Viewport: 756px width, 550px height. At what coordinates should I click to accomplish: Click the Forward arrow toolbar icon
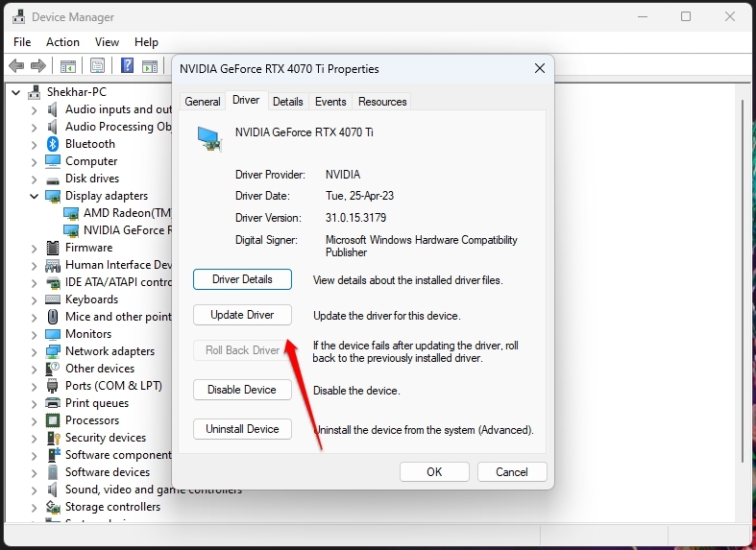coord(38,65)
